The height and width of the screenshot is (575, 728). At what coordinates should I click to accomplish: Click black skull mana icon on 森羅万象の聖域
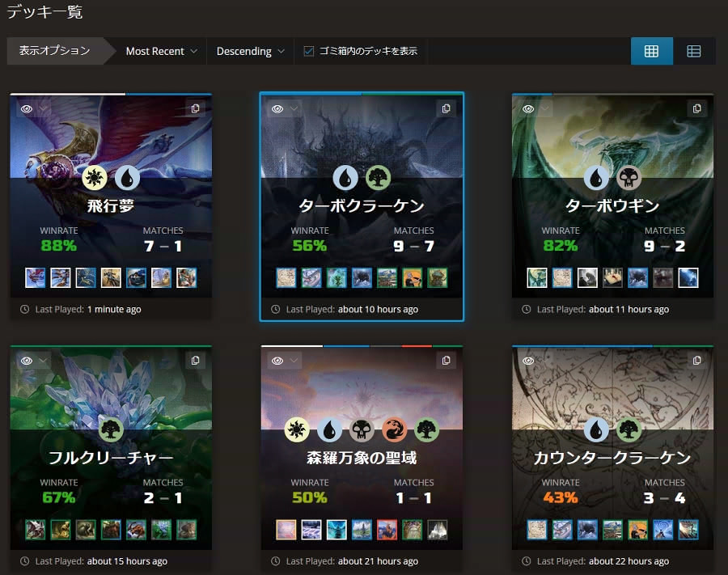(x=362, y=429)
